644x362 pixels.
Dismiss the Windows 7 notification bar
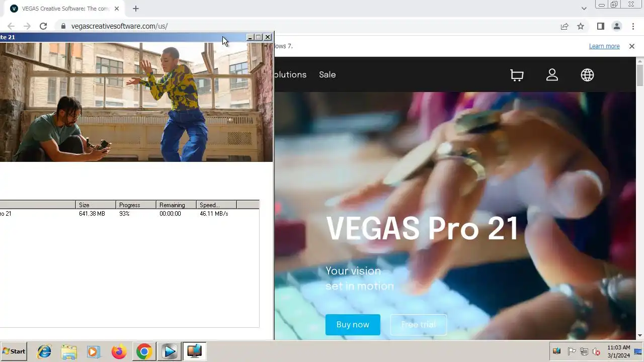click(632, 46)
